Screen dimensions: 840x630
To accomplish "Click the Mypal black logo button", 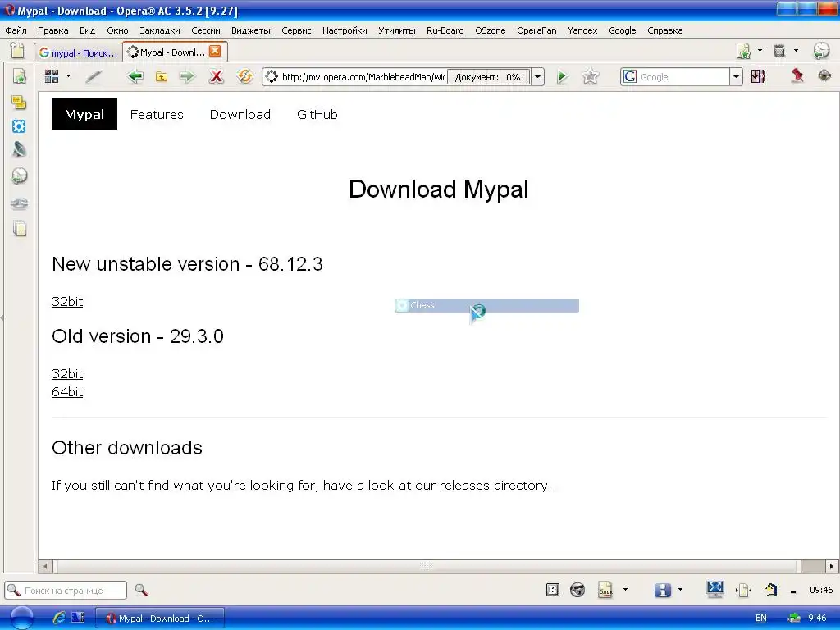I will (84, 114).
